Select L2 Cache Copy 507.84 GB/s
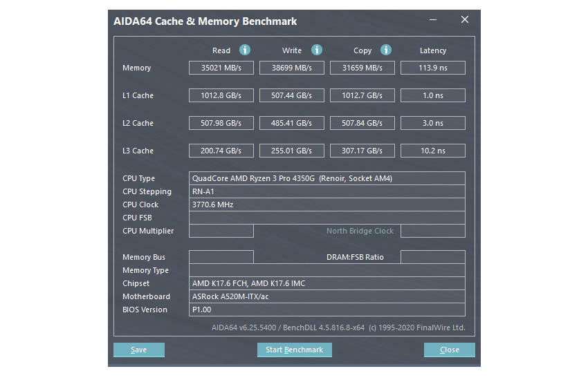 362,123
